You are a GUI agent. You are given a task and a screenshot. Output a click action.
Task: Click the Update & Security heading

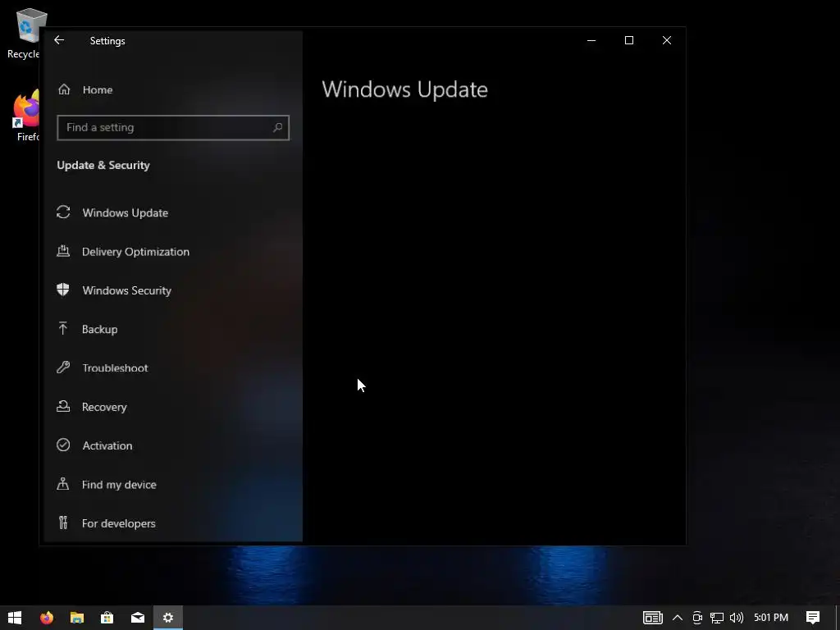(103, 165)
